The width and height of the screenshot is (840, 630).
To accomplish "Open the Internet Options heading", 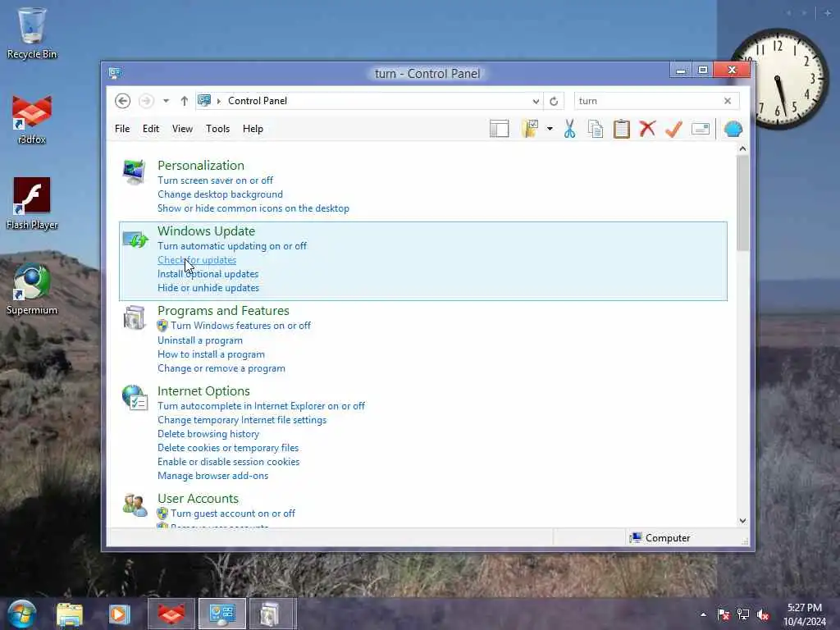I will [203, 391].
